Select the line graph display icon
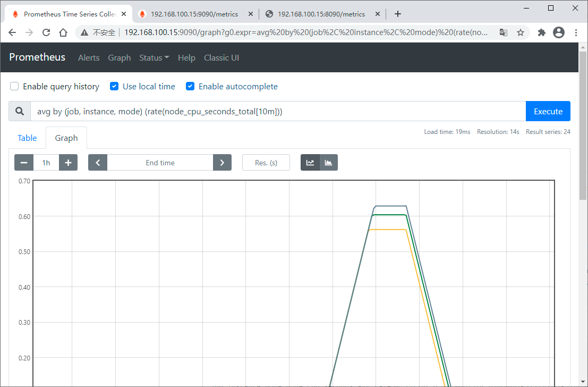The height and width of the screenshot is (387, 588). click(310, 162)
